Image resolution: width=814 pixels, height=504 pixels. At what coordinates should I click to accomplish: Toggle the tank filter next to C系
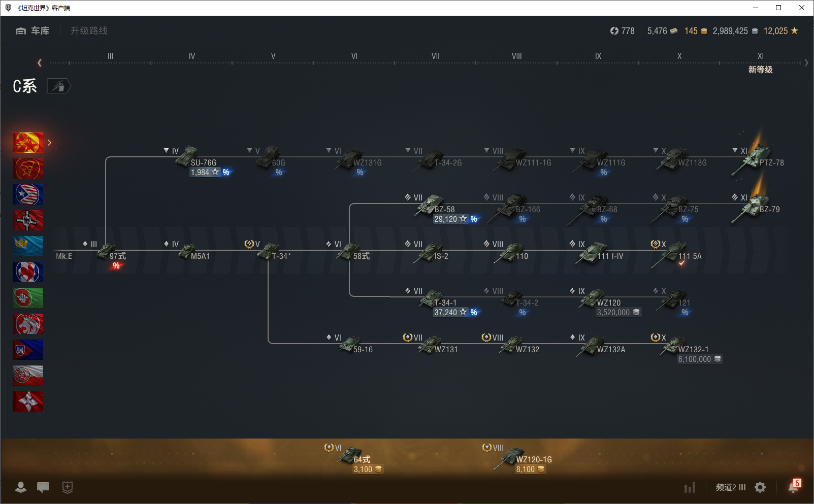(x=59, y=86)
